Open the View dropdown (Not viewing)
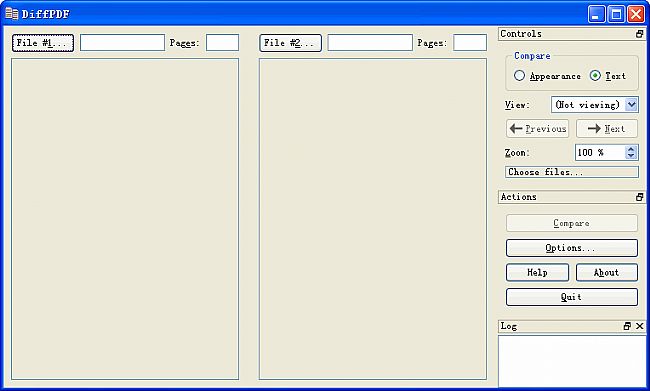 [594, 104]
